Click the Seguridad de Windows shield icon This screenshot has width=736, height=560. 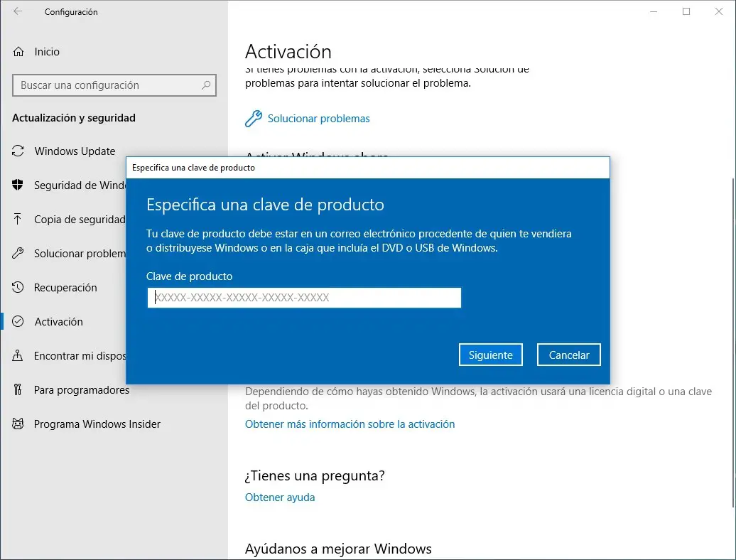tap(17, 185)
